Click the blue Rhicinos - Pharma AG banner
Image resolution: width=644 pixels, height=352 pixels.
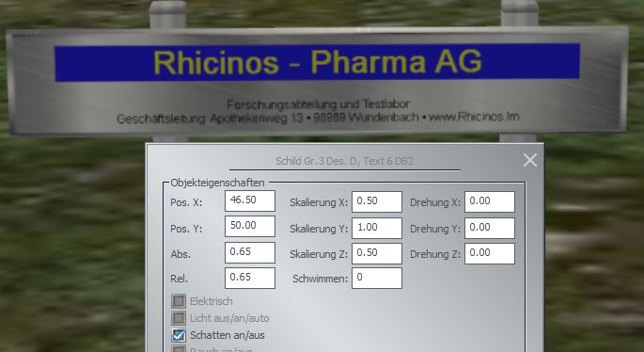(x=317, y=62)
